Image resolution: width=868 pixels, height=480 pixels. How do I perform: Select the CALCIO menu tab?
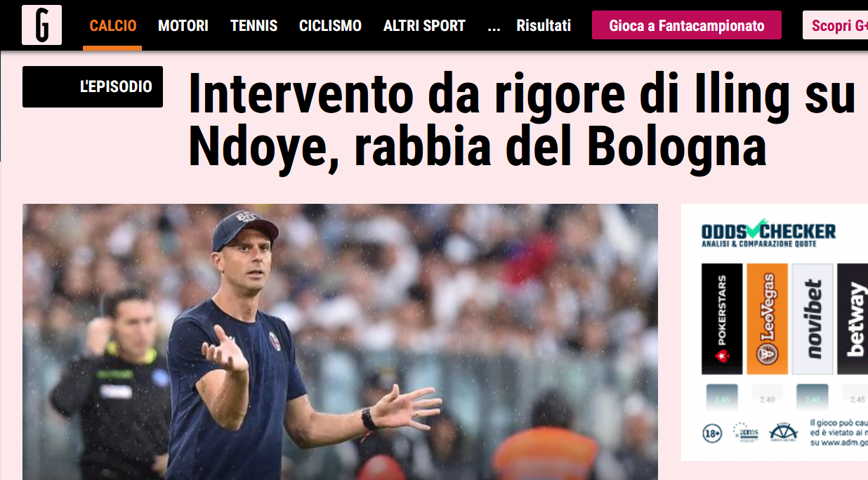112,26
